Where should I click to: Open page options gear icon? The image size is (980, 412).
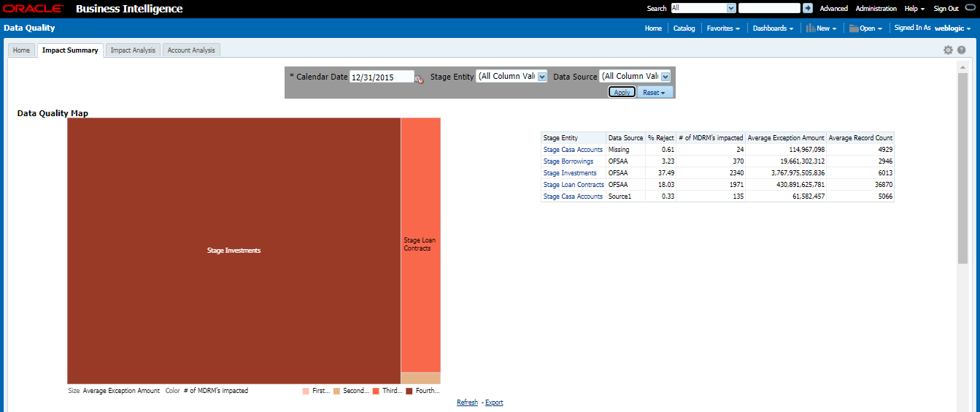(x=948, y=50)
